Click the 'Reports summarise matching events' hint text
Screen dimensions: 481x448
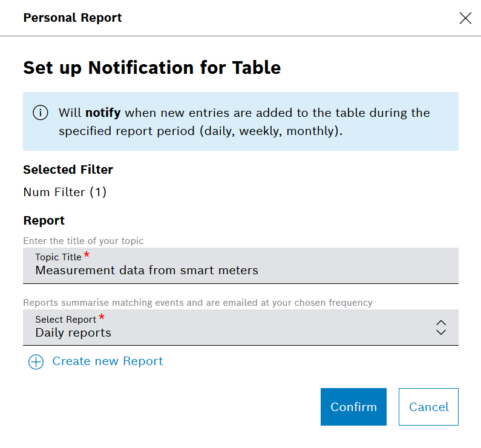[x=197, y=302]
